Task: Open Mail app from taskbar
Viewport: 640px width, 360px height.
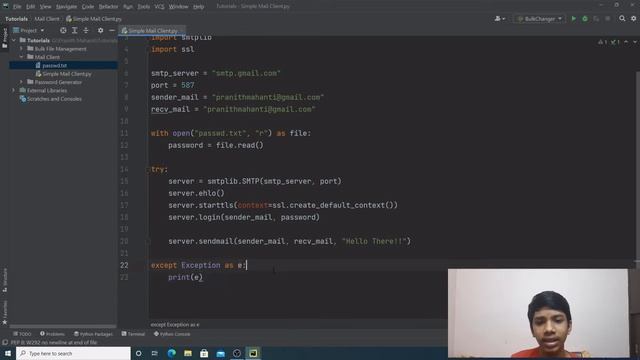Action: click(220, 353)
